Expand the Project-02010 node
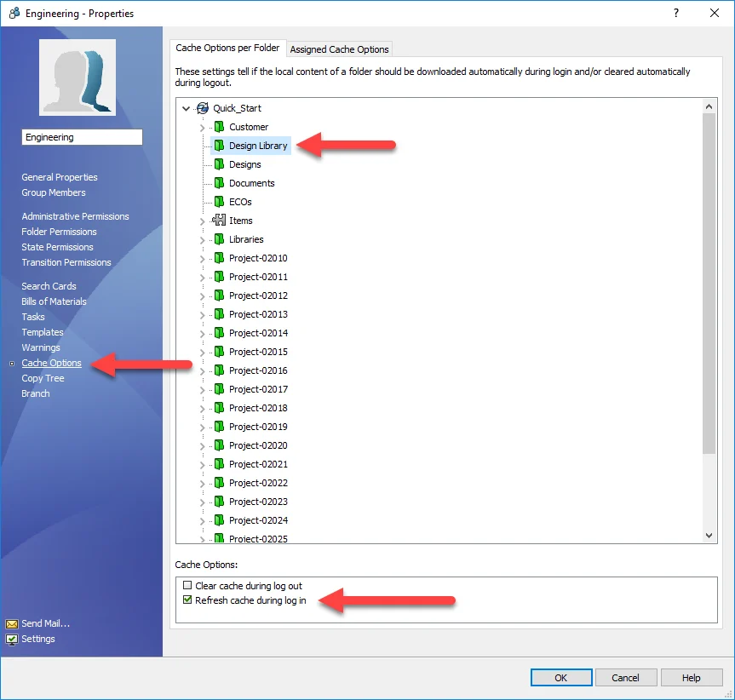The image size is (735, 700). point(202,259)
